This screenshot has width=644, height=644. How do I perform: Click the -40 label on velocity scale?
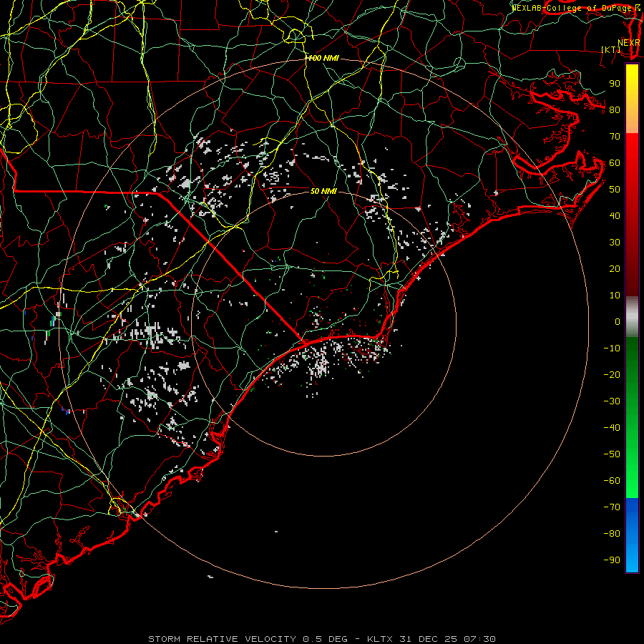(612, 428)
